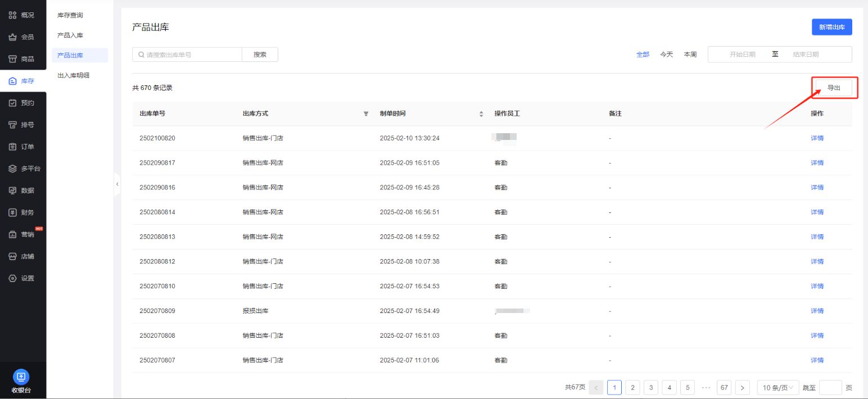Select the 预约 calendar icon in sidebar
This screenshot has height=399, width=868.
point(12,103)
